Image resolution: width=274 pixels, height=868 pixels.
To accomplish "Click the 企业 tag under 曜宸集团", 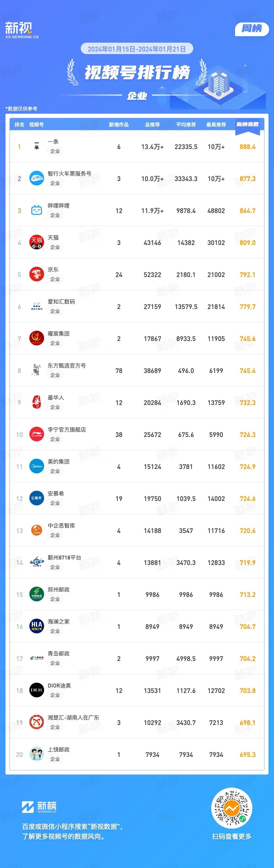I will coord(55,343).
